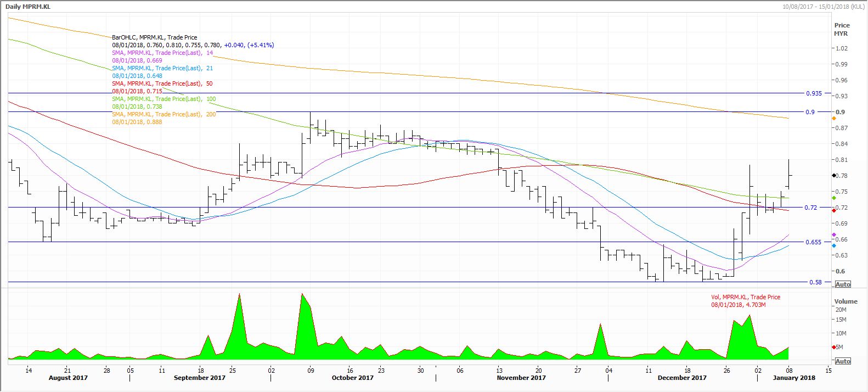Click the January 2018 time axis label
The height and width of the screenshot is (392, 868).
coord(794,378)
